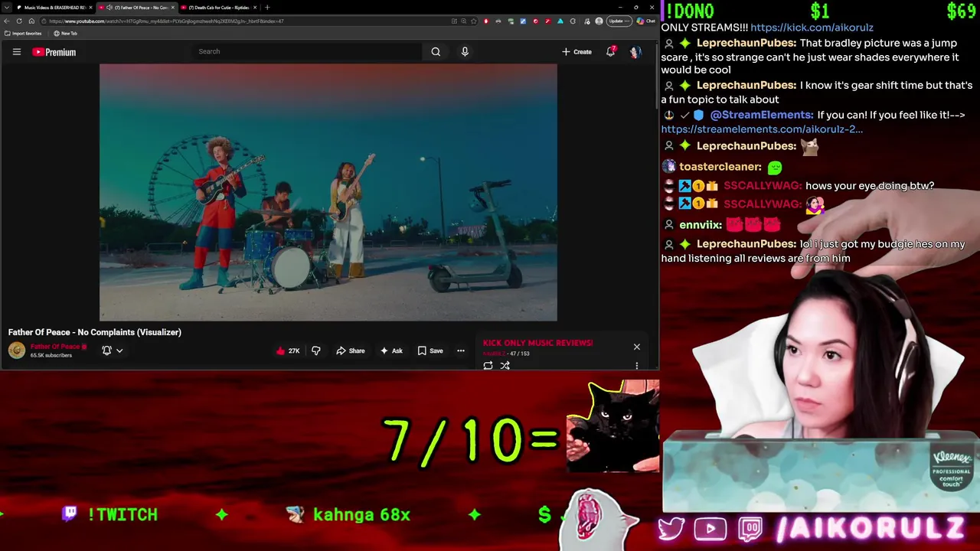Screen dimensions: 980x551
Task: Click the '65.5K subscribers' text
Action: click(x=51, y=355)
